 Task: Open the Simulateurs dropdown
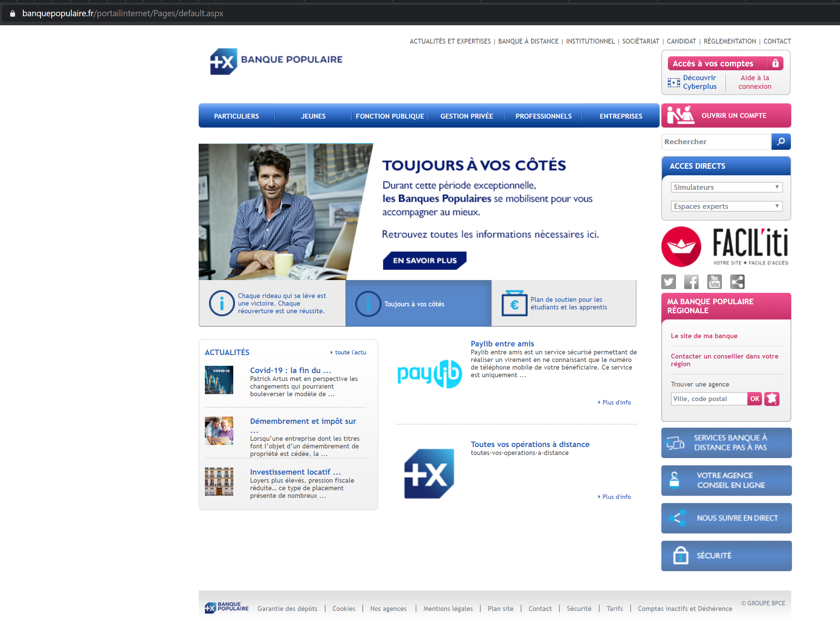[726, 187]
